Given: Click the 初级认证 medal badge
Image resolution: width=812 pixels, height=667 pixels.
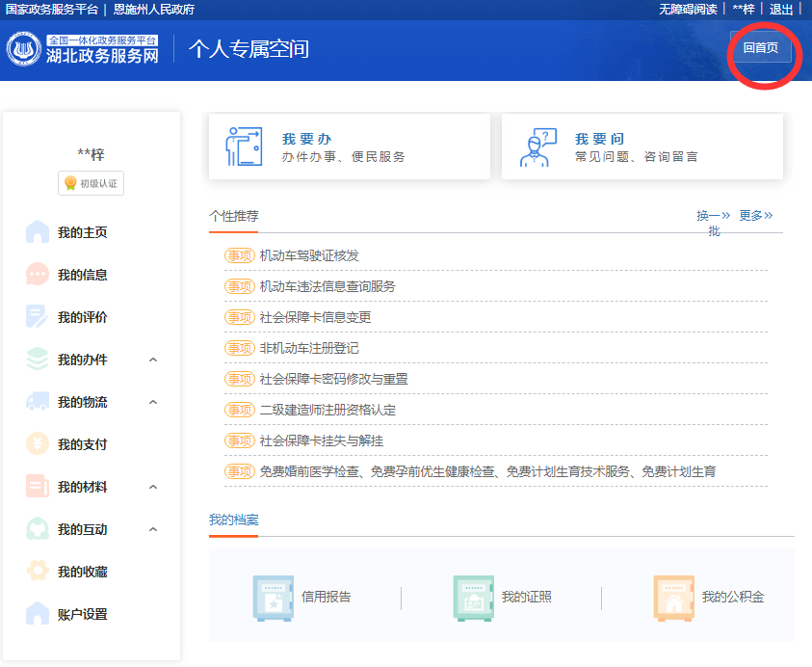Looking at the screenshot, I should 91,183.
